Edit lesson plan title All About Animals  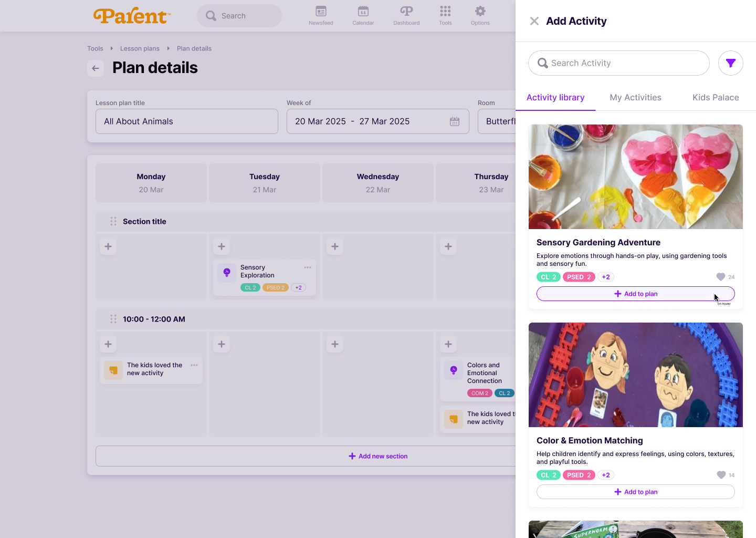[187, 121]
